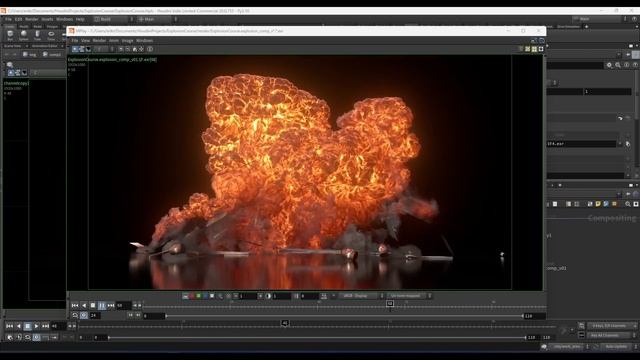Viewport: 640px width, 360px height.
Task: Open the Anim menu in MPlay window
Action: [114, 41]
